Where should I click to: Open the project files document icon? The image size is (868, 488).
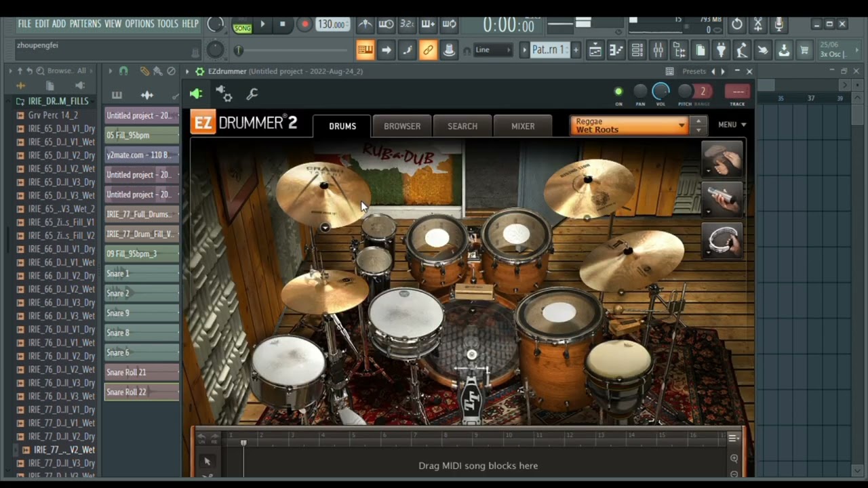(x=700, y=50)
